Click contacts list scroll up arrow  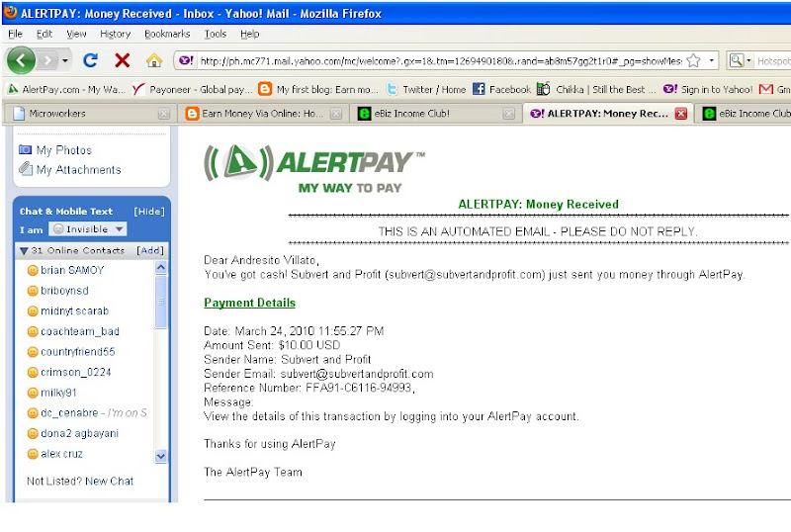click(x=161, y=267)
